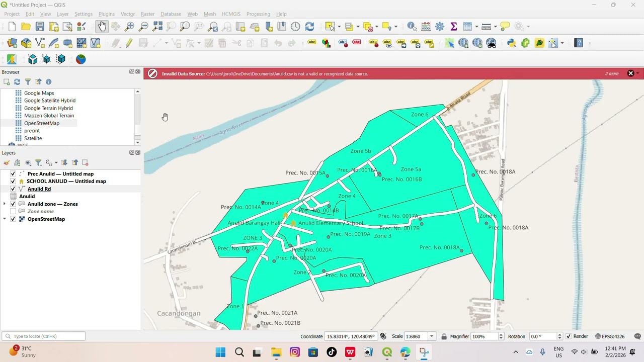Click the Coordinate input field
The image size is (644, 362).
click(x=351, y=336)
